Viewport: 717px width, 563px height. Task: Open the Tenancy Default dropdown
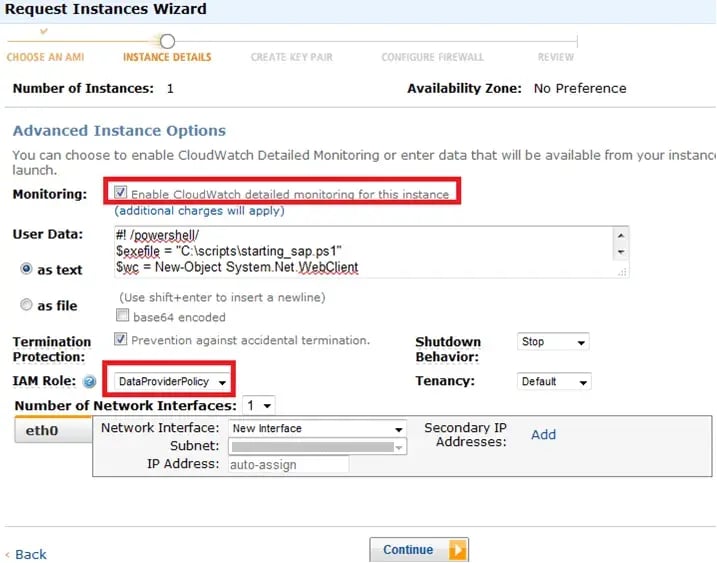pyautogui.click(x=554, y=381)
